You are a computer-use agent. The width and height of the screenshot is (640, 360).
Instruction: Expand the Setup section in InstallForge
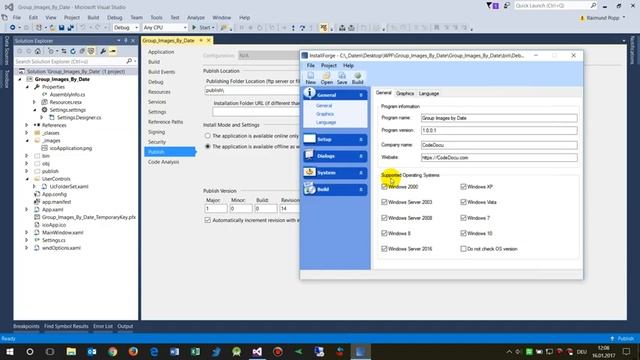tap(335, 140)
